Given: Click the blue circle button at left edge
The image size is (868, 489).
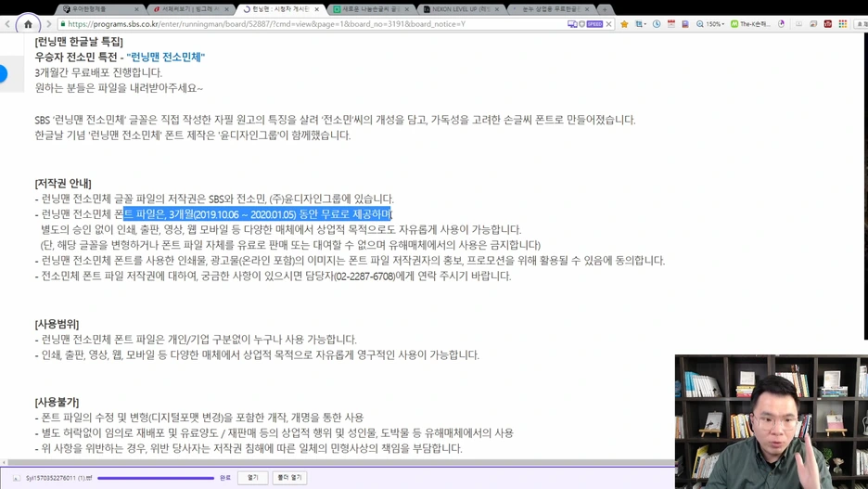Looking at the screenshot, I should coord(3,73).
